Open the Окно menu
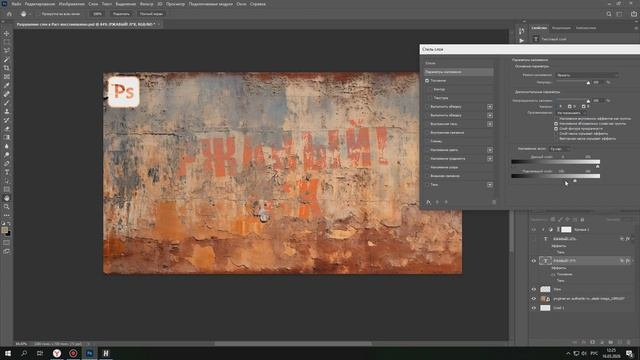 [242, 4]
